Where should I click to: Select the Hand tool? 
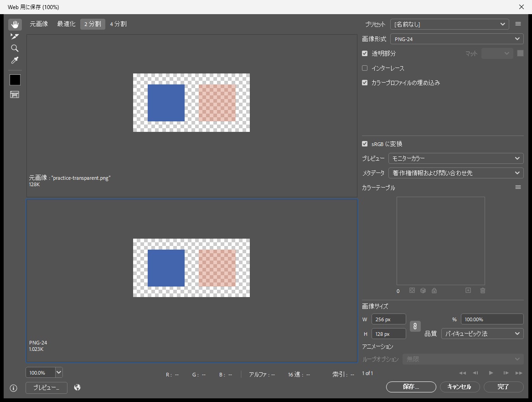pyautogui.click(x=15, y=25)
